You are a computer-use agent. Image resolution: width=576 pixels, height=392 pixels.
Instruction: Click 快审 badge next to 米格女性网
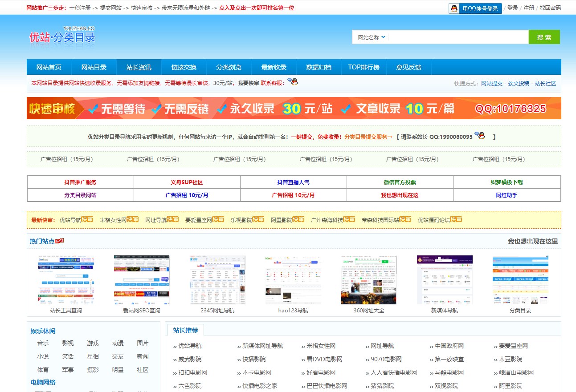[133, 219]
